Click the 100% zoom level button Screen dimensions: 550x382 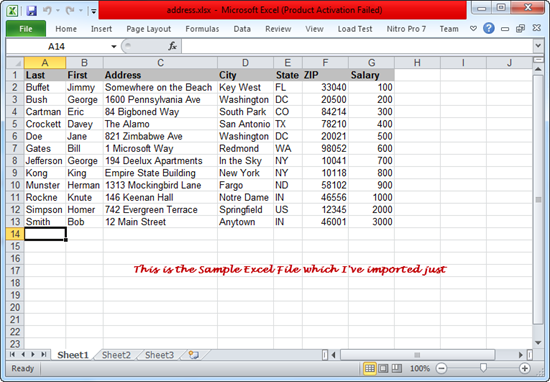[420, 368]
